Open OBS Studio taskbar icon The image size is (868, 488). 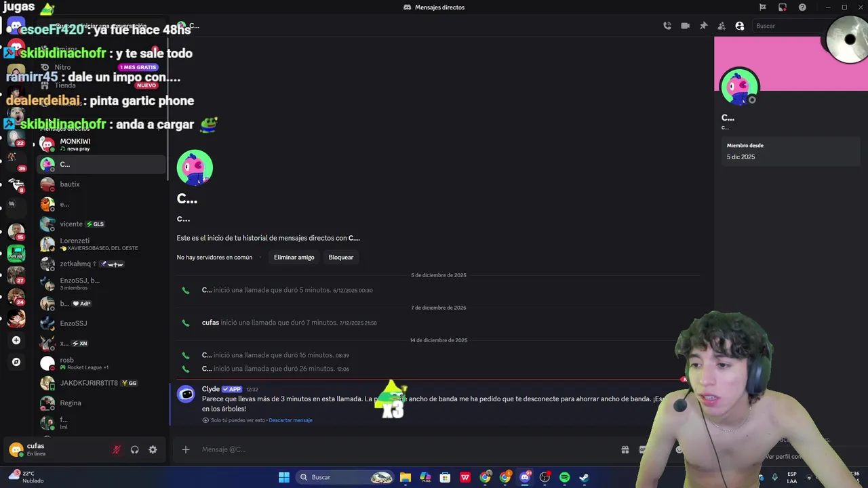tap(545, 477)
